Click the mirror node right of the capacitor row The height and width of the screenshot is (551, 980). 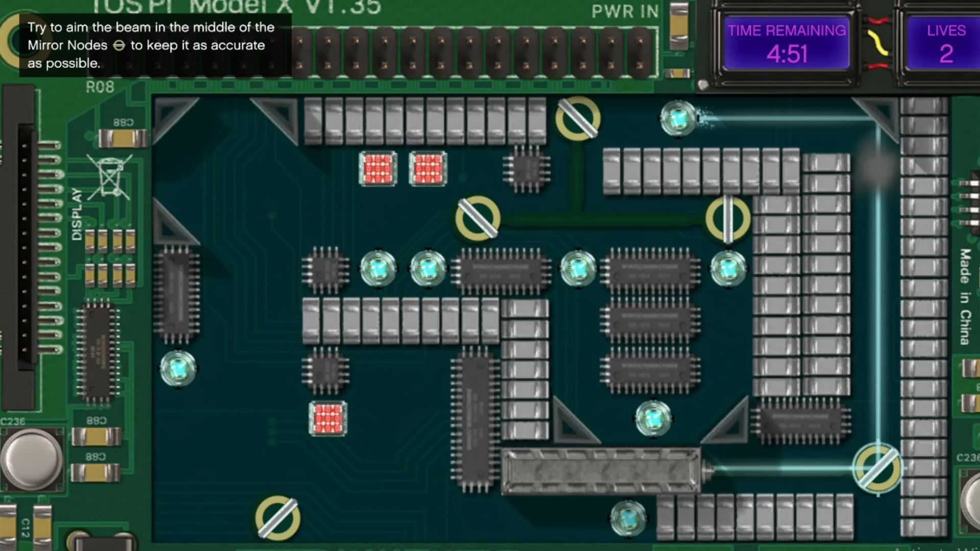578,118
